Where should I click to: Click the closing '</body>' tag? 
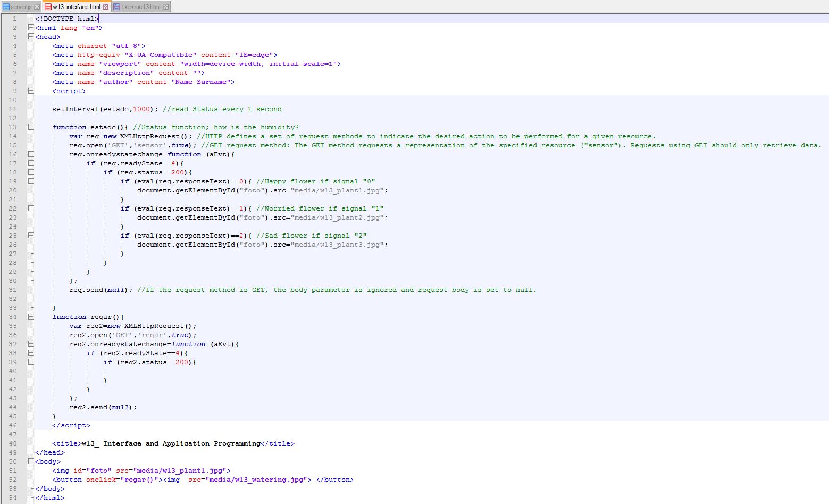pyautogui.click(x=50, y=489)
